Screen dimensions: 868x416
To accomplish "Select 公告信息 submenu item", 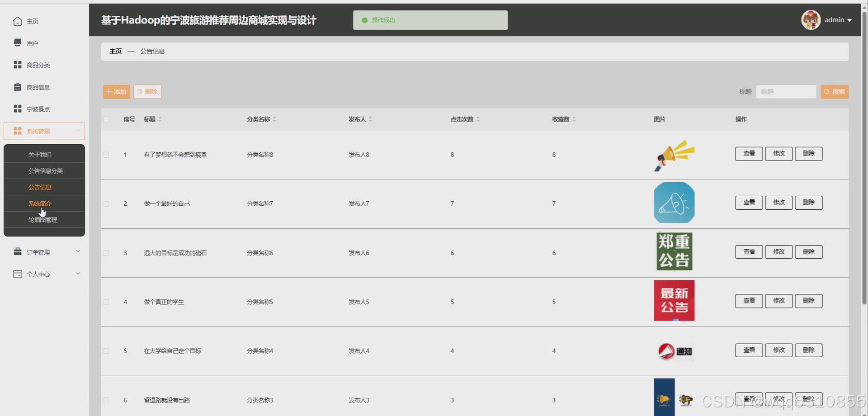I will pos(44,187).
